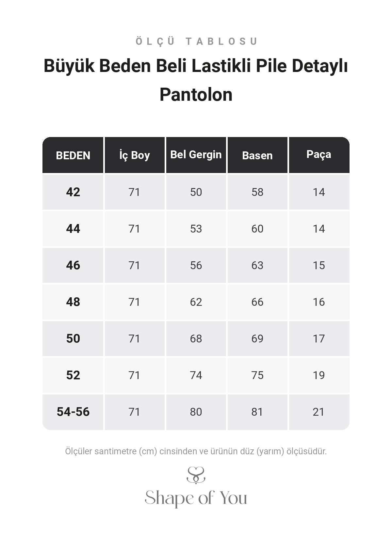Click the Shape of You heart logo icon
The height and width of the screenshot is (538, 392).
(196, 476)
